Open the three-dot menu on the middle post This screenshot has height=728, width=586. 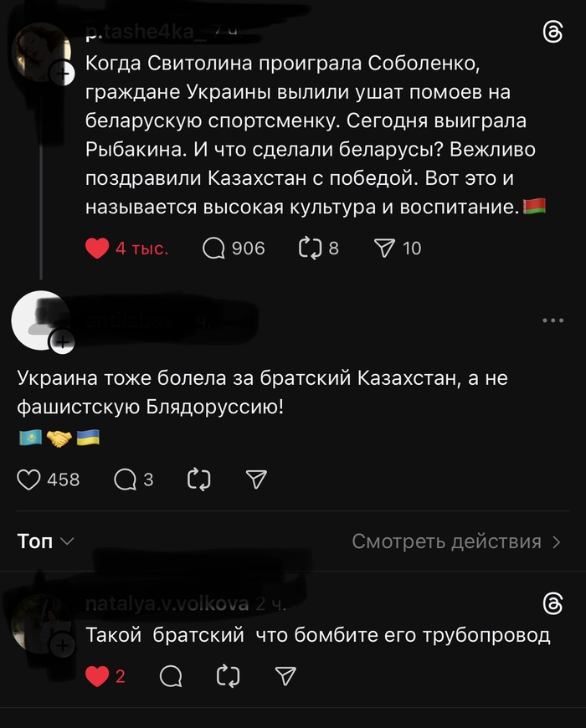(553, 320)
